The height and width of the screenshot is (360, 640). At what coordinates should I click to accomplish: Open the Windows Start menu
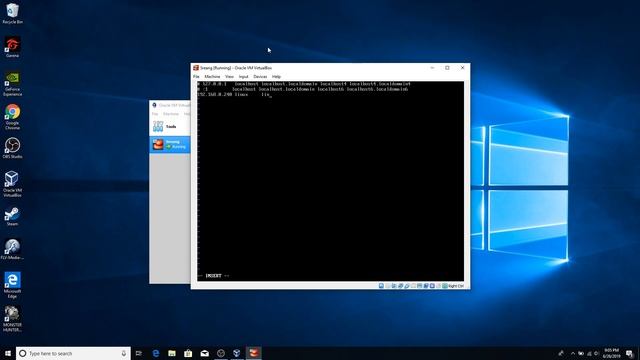pos(8,353)
